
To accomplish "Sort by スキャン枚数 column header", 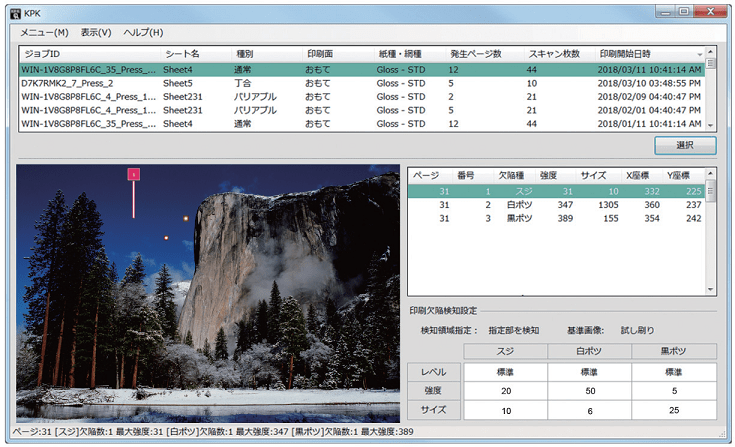I will click(559, 54).
